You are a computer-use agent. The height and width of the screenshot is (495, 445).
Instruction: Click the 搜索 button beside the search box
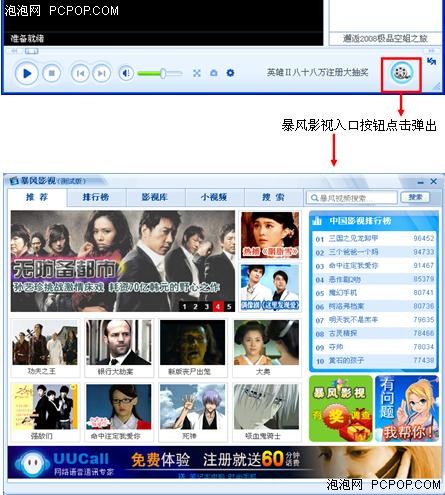[x=415, y=197]
